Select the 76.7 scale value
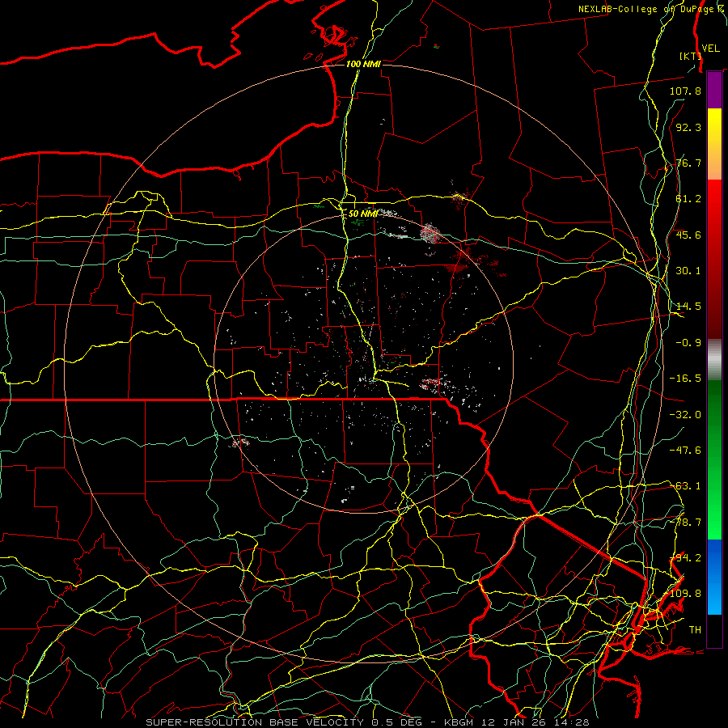 click(688, 163)
